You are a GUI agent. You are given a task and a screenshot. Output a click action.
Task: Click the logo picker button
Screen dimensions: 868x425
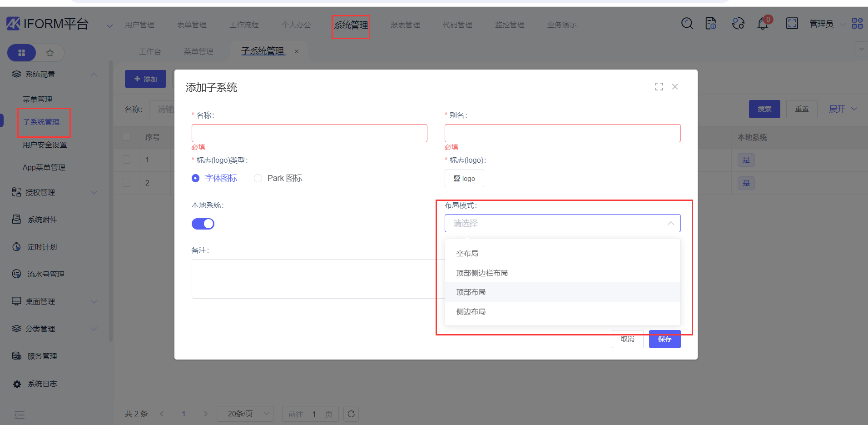(x=464, y=179)
